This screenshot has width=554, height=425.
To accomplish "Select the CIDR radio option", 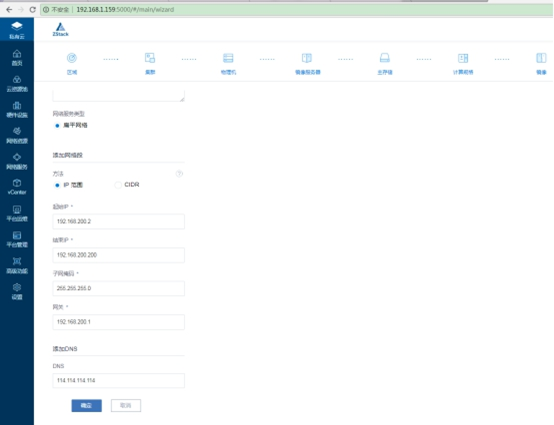I will tap(118, 185).
